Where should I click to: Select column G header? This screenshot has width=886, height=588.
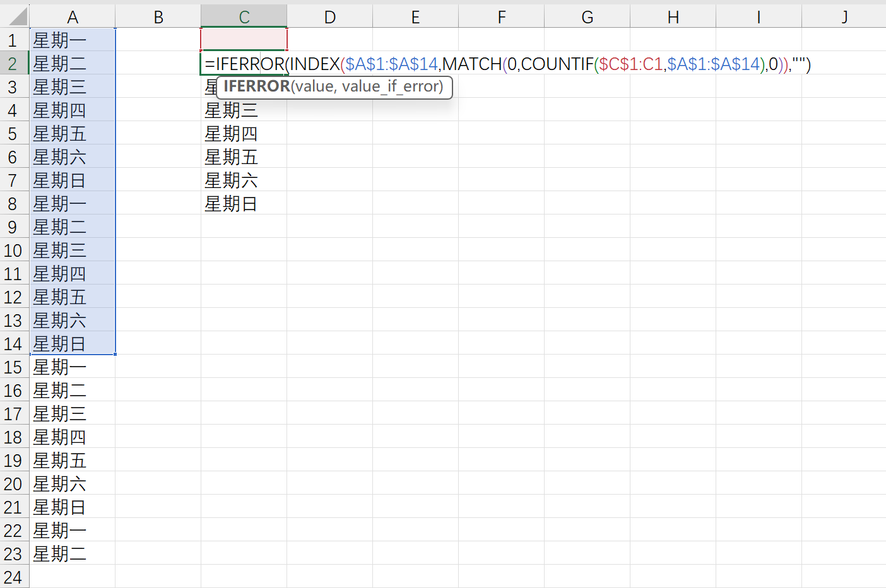tap(588, 17)
